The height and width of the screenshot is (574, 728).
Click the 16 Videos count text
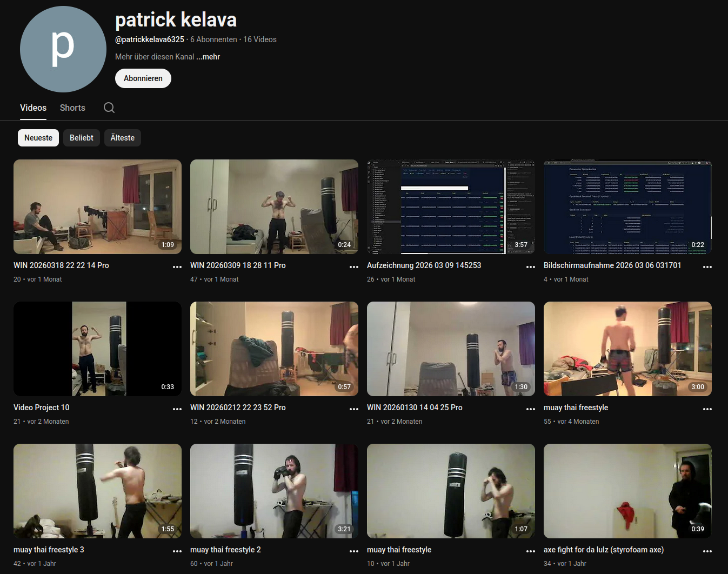pos(260,39)
